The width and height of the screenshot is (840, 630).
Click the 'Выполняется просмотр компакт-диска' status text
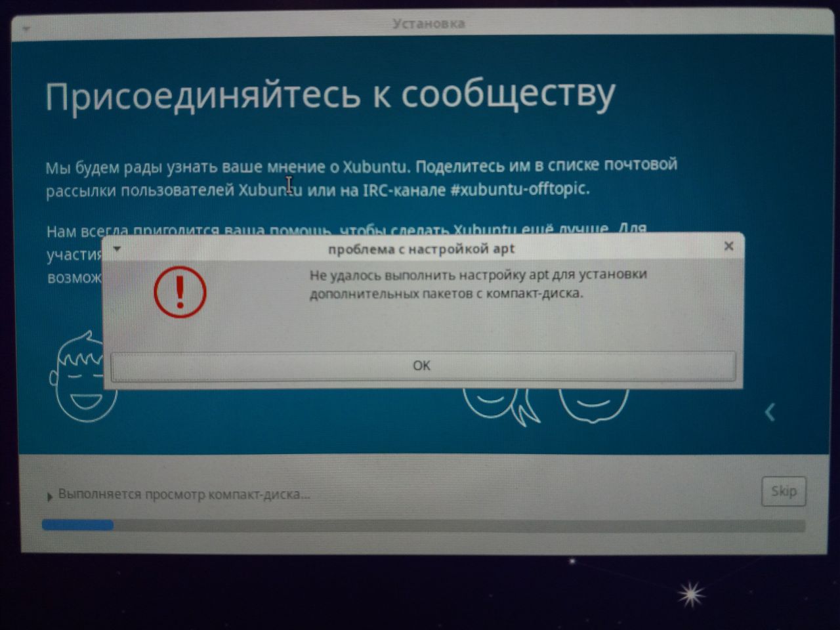(x=184, y=494)
